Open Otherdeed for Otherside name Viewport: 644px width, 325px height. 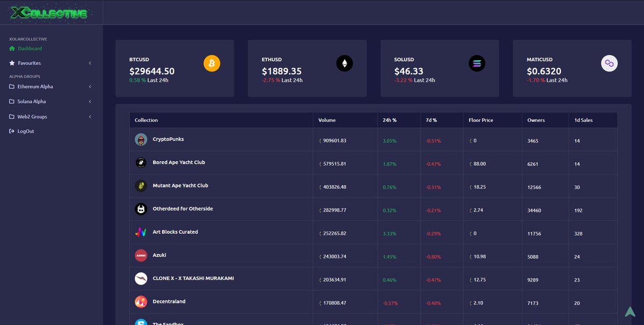pyautogui.click(x=182, y=208)
